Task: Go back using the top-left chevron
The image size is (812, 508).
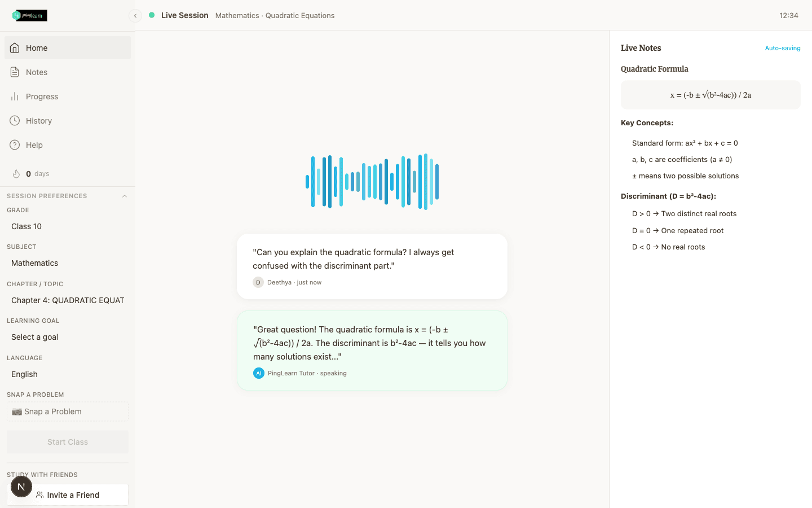Action: click(135, 15)
